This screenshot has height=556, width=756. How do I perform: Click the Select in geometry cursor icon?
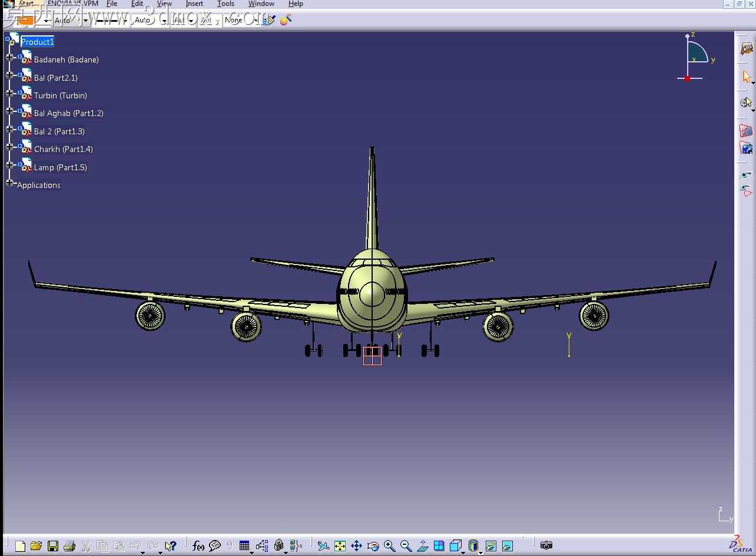pos(747,102)
